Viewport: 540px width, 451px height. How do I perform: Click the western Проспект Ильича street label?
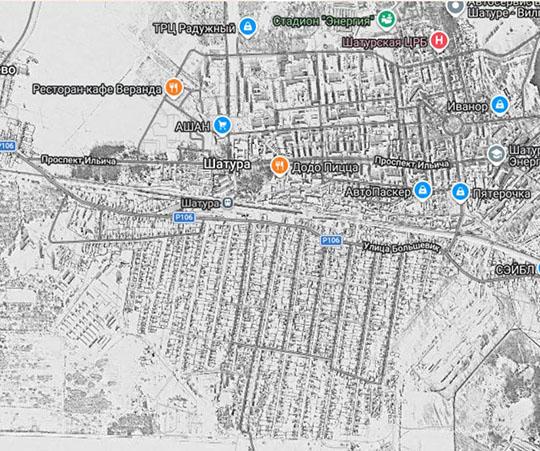[79, 160]
